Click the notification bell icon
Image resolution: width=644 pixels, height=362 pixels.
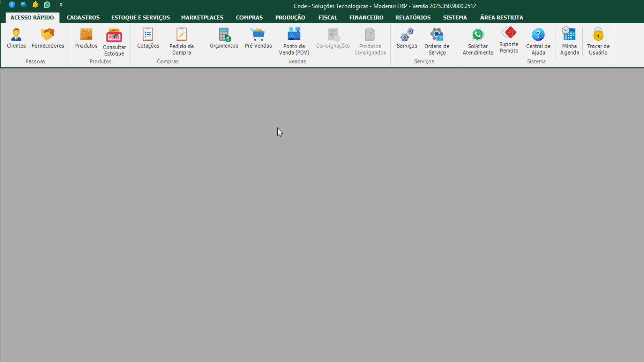tap(35, 5)
